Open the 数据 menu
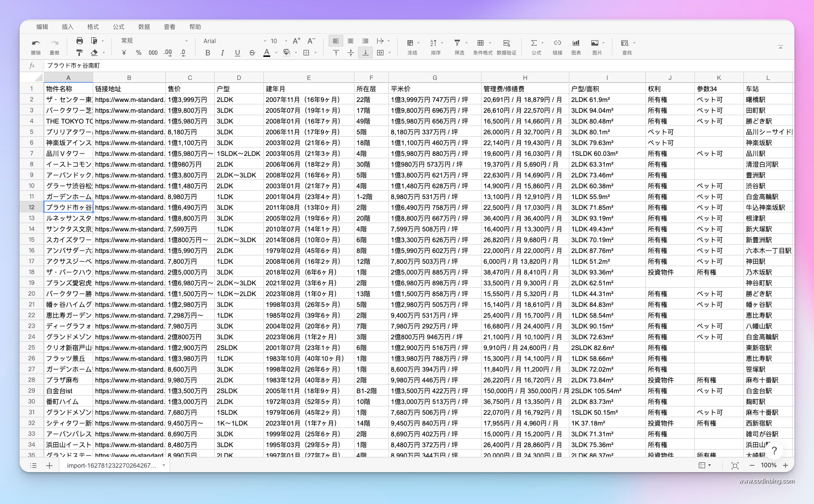This screenshot has height=504, width=814. (x=144, y=27)
